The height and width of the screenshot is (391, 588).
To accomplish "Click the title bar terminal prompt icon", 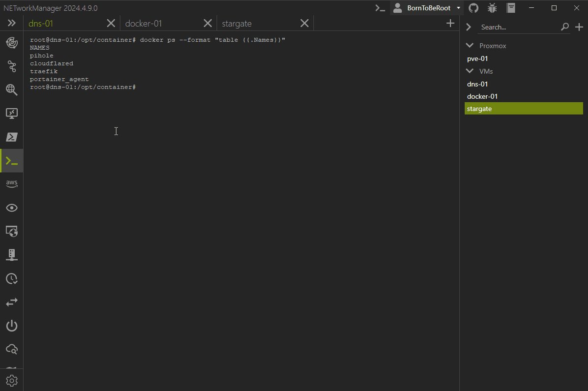I will pyautogui.click(x=380, y=8).
